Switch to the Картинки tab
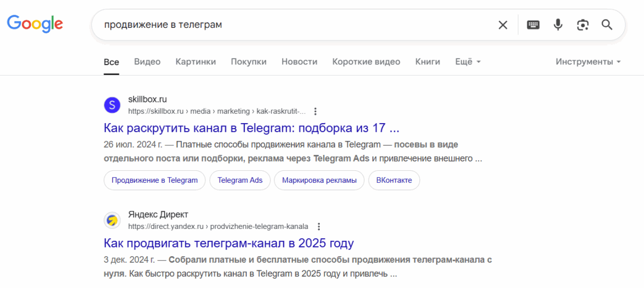Screen dimensions: 644x288 (196, 62)
